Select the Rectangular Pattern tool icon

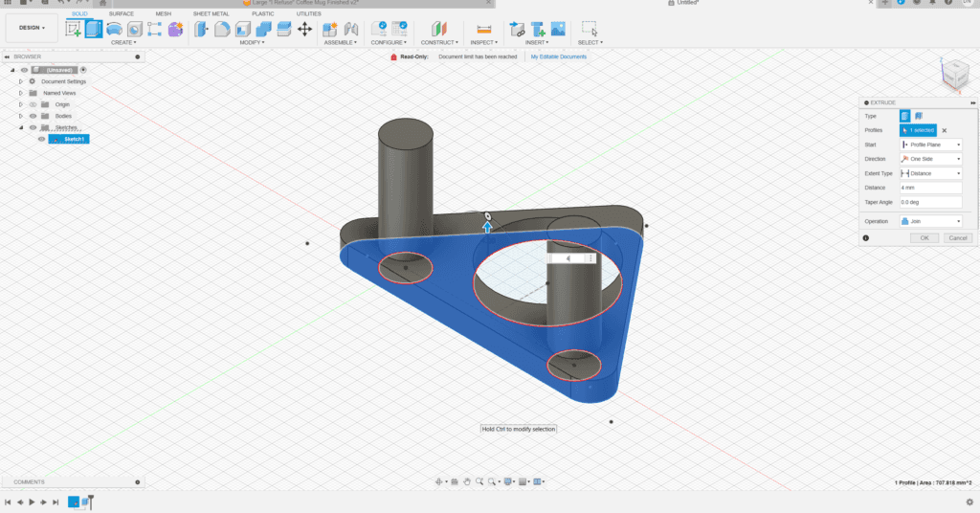pos(154,29)
